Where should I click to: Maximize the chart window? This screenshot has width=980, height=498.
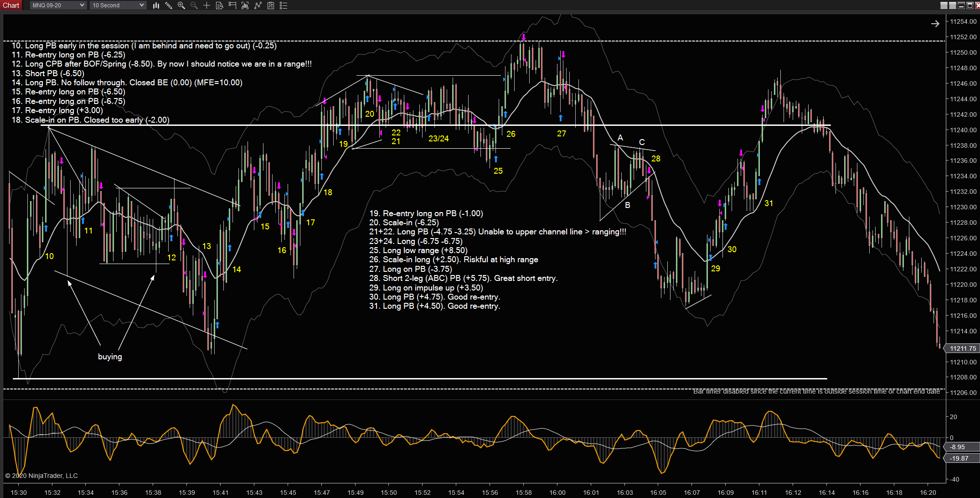(x=970, y=5)
